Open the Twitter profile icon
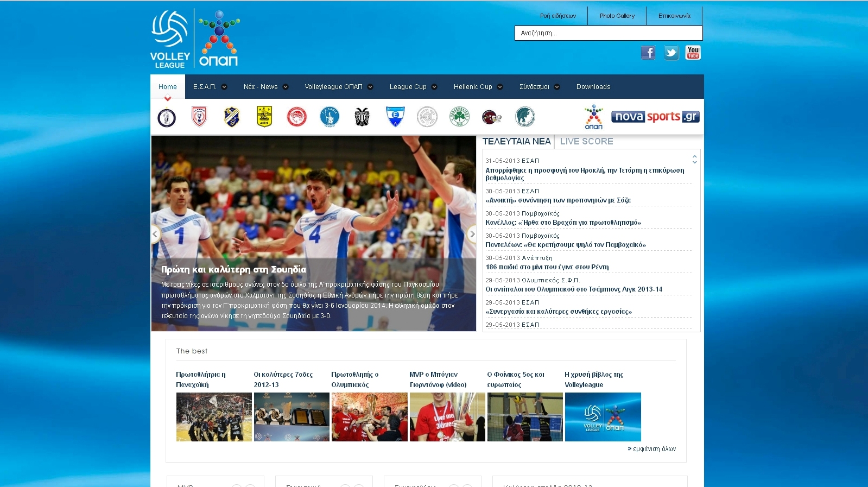 pos(671,53)
